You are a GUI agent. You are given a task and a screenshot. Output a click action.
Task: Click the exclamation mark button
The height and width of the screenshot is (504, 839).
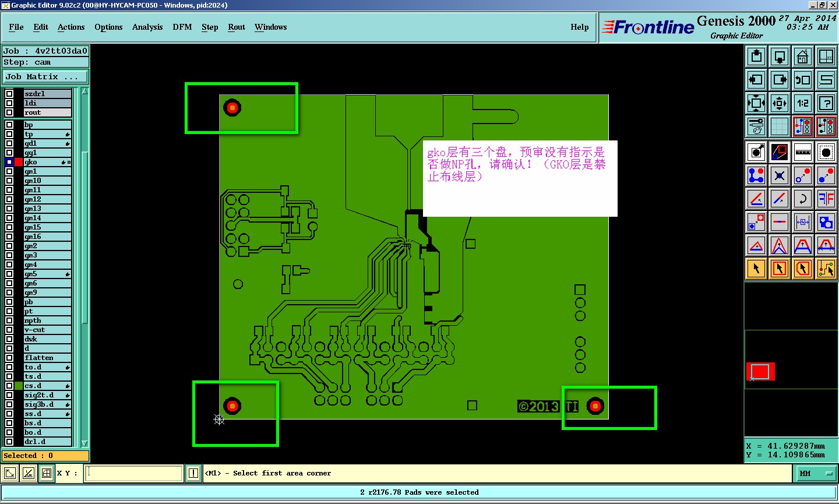[x=193, y=474]
